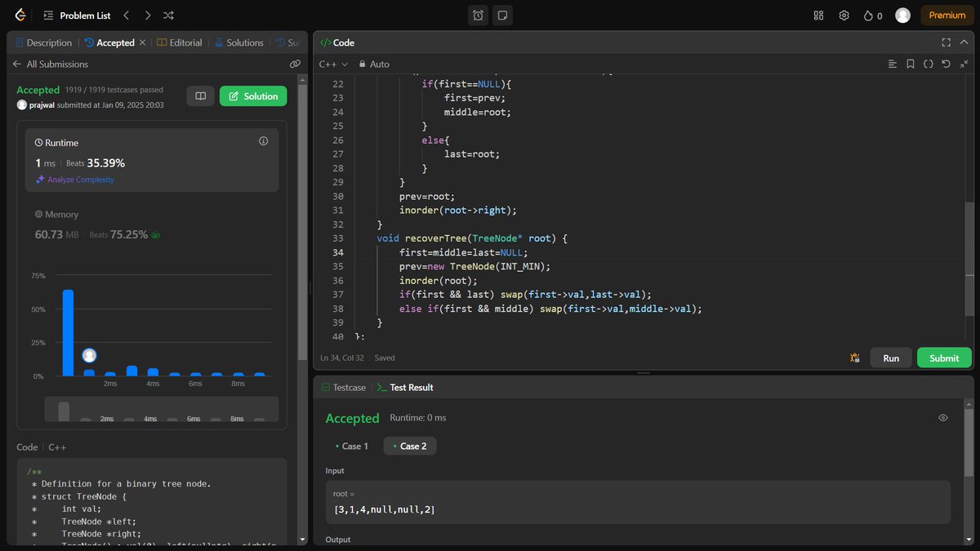Click Analyze Complexity link
The image size is (980, 551).
coord(74,180)
